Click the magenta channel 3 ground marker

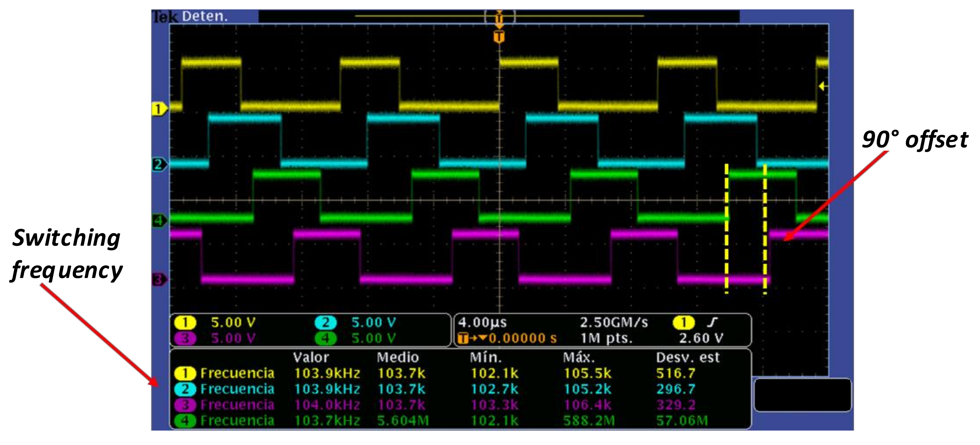tap(159, 280)
